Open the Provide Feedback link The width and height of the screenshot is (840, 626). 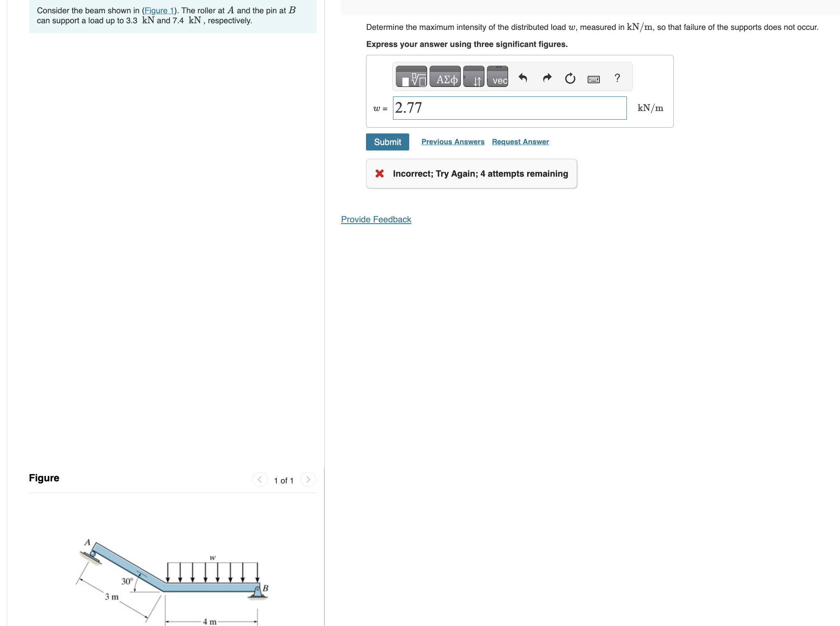coord(376,219)
